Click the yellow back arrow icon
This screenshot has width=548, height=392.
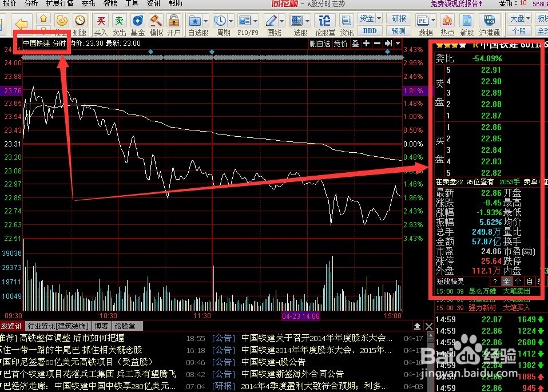click(x=22, y=24)
